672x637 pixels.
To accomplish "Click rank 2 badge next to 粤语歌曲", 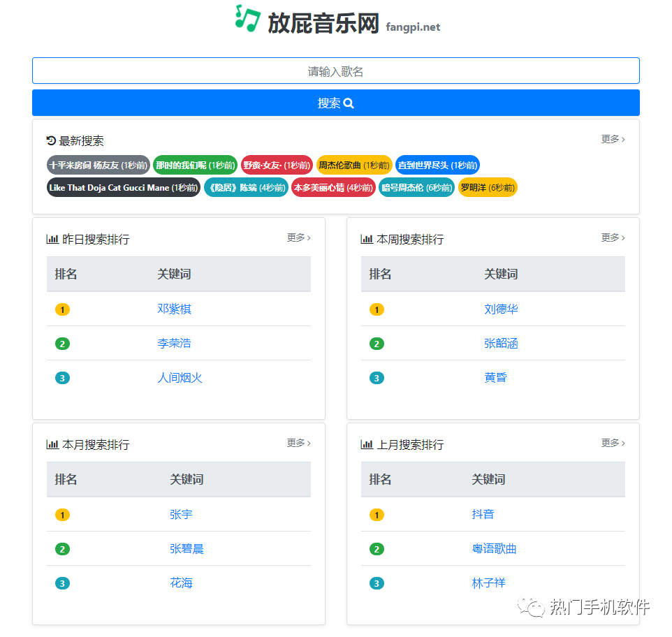I will pos(377,549).
